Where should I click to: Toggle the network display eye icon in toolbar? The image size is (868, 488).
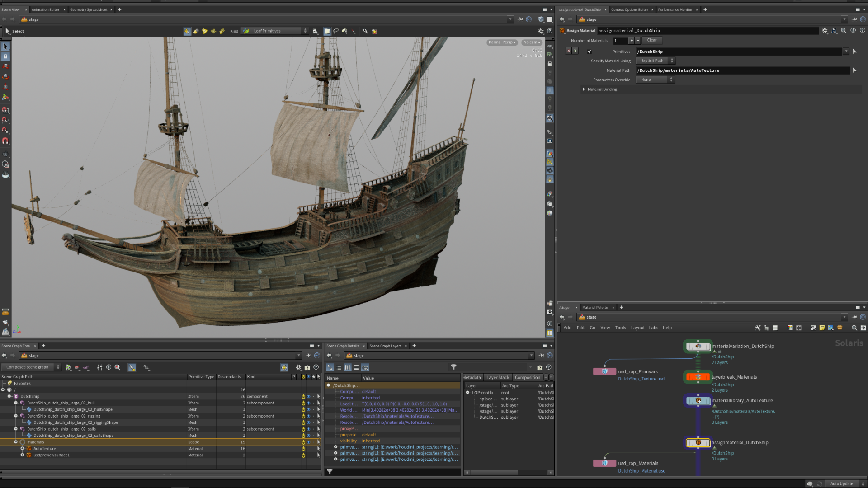pyautogui.click(x=863, y=328)
